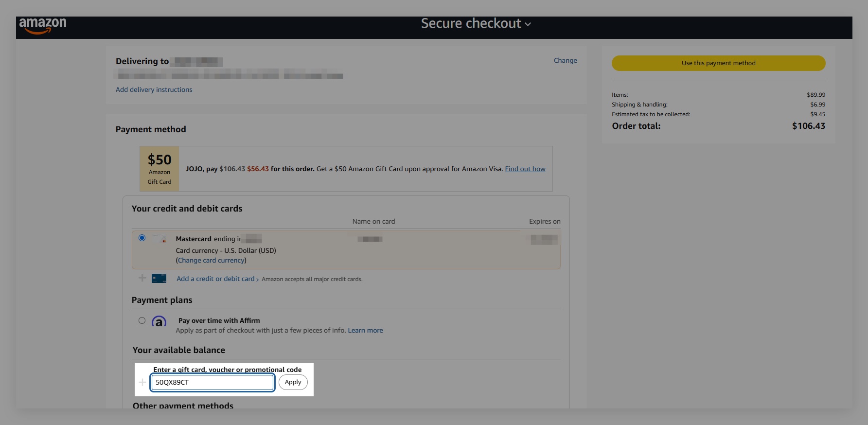Click the Items price $89.99
The image size is (868, 425).
(816, 95)
